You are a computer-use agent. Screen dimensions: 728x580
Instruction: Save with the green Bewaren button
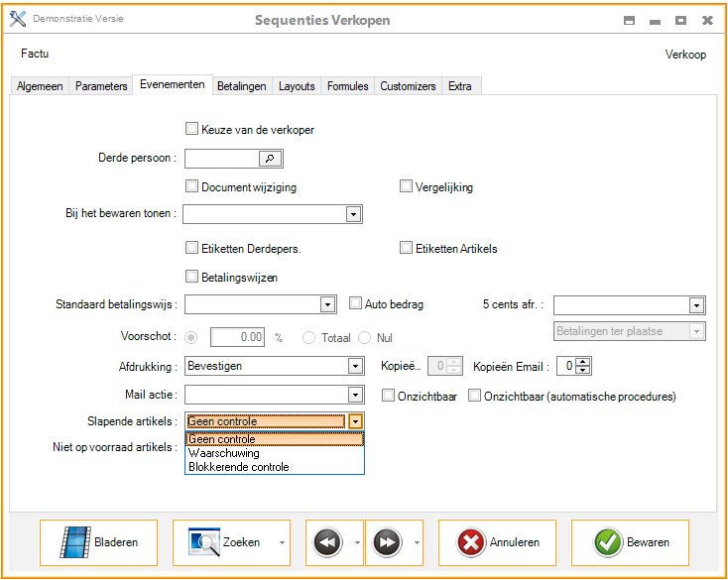[x=632, y=542]
